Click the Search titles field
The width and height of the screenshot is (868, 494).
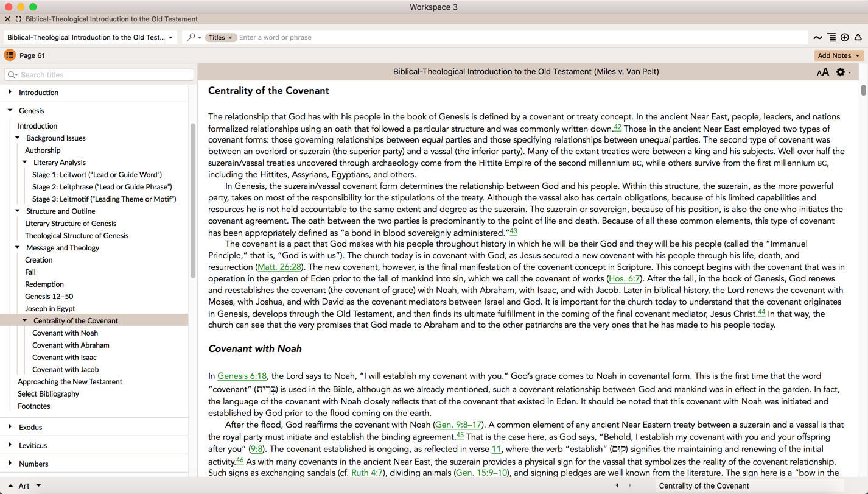pos(99,74)
